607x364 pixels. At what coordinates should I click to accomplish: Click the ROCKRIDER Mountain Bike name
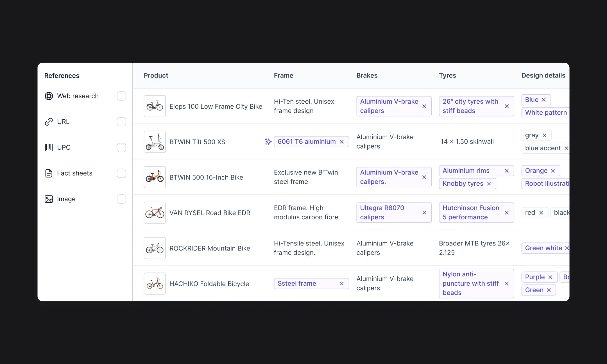(210, 248)
